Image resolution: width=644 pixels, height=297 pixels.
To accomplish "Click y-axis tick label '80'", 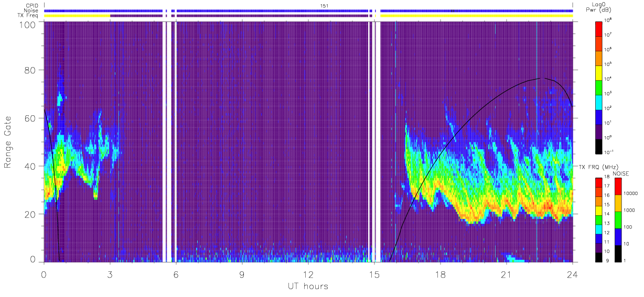I will tap(29, 70).
